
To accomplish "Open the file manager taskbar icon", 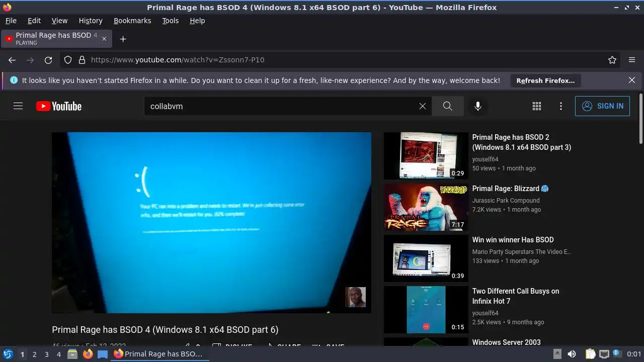I will tap(72, 354).
